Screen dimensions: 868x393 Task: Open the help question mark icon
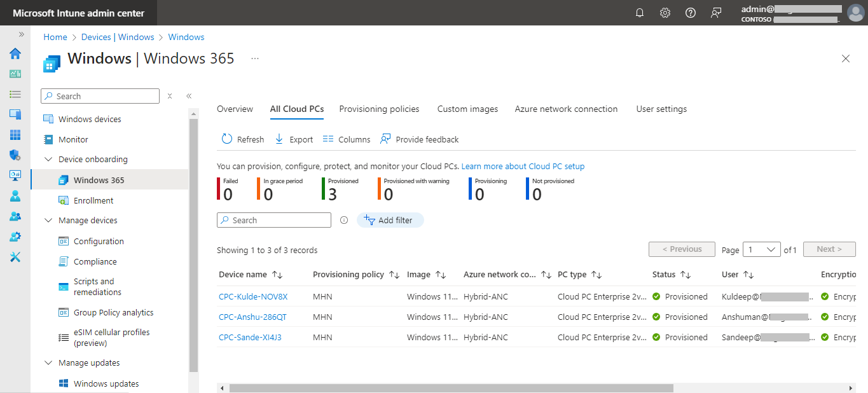pyautogui.click(x=691, y=13)
